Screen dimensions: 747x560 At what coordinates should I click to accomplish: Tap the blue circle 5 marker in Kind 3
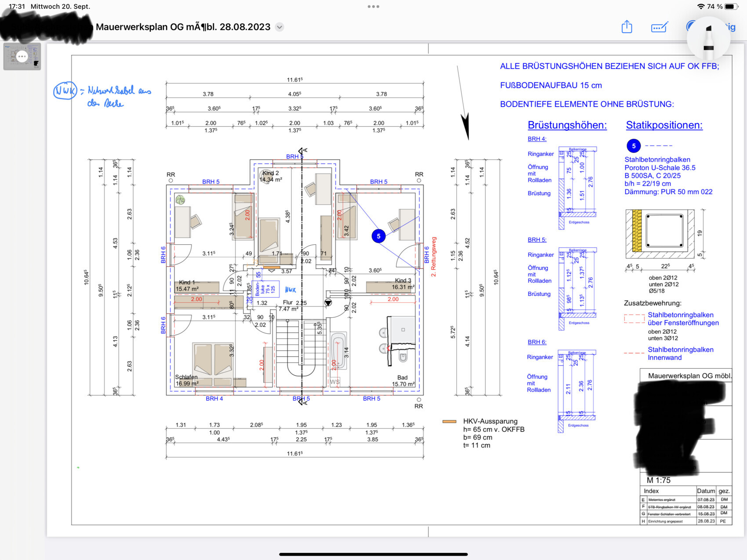378,236
